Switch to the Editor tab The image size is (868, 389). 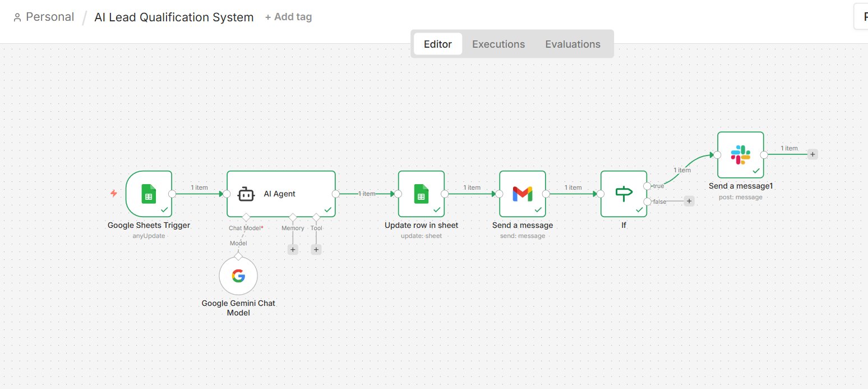click(438, 44)
